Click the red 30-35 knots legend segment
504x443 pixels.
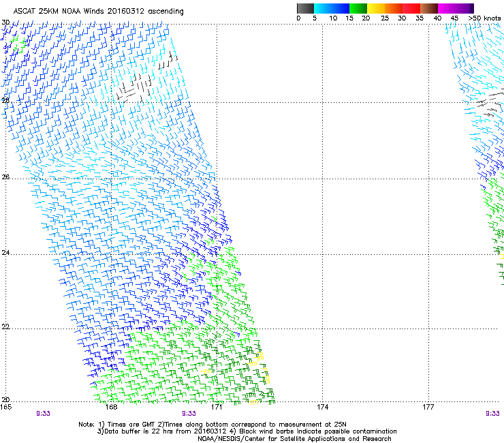click(411, 8)
